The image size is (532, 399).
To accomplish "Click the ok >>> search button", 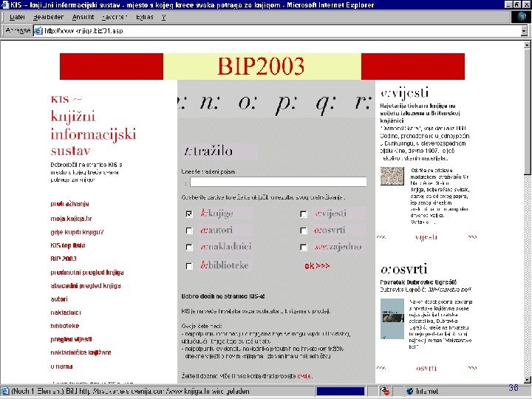I will pos(317,266).
